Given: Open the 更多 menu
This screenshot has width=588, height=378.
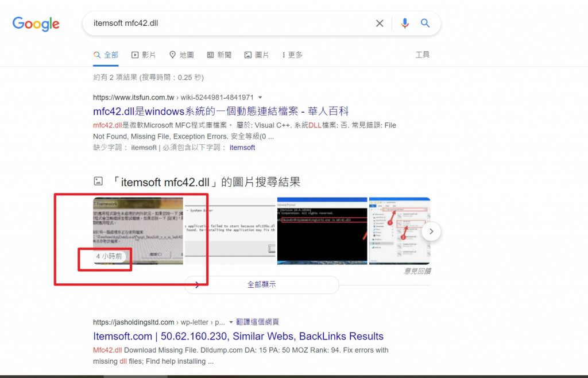Looking at the screenshot, I should 292,55.
